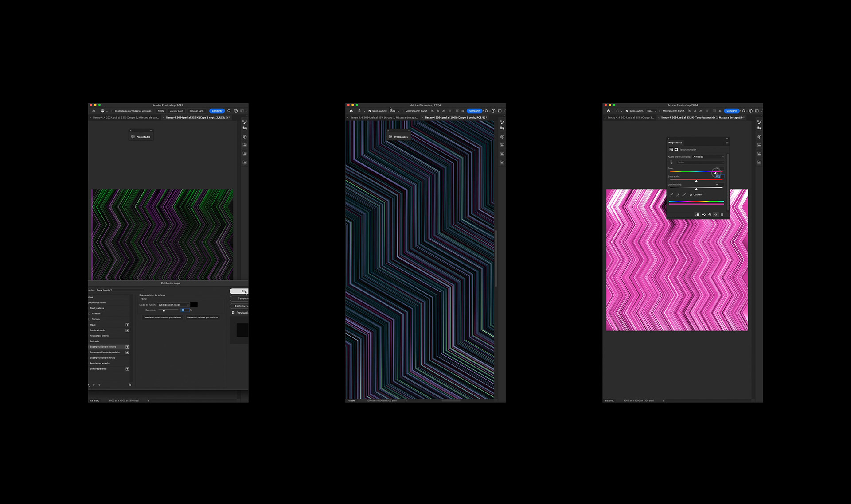Viewport: 851px width, 504px height.
Task: Click the reset adjustment icon in Propiedades
Action: click(x=710, y=215)
